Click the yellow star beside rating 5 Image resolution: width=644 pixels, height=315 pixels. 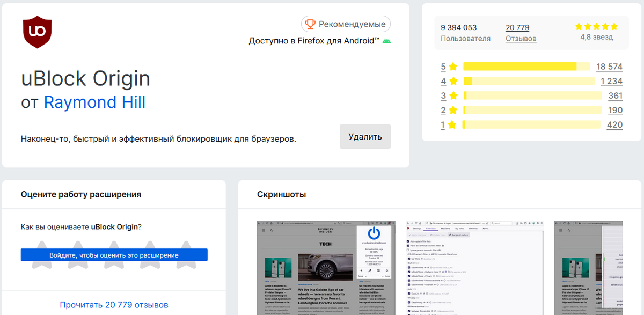point(453,67)
